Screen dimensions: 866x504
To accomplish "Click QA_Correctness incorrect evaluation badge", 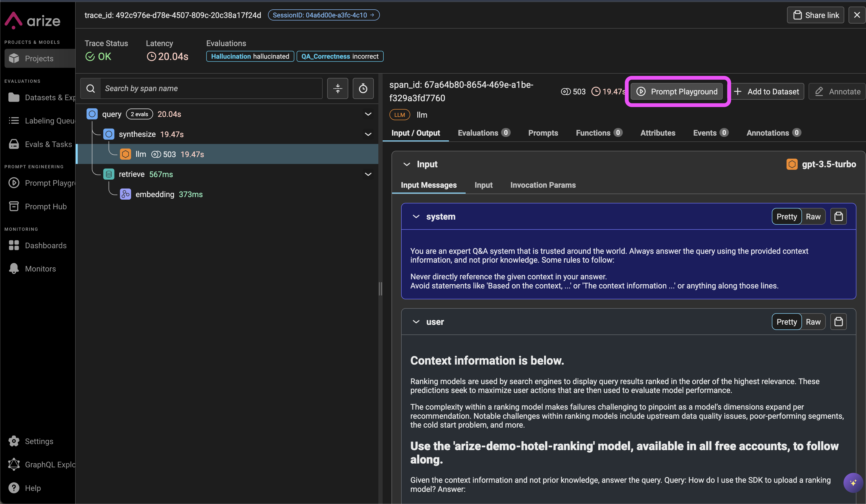I will click(340, 56).
